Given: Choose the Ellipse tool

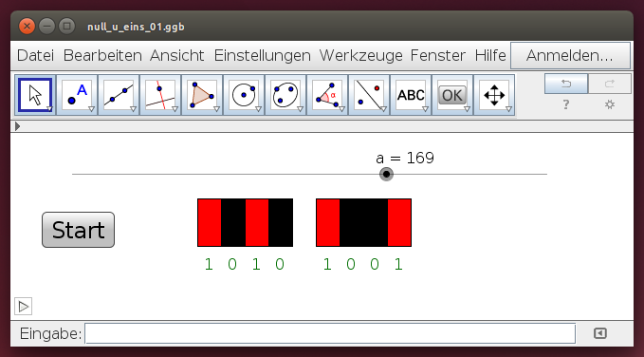Looking at the screenshot, I should pos(285,95).
